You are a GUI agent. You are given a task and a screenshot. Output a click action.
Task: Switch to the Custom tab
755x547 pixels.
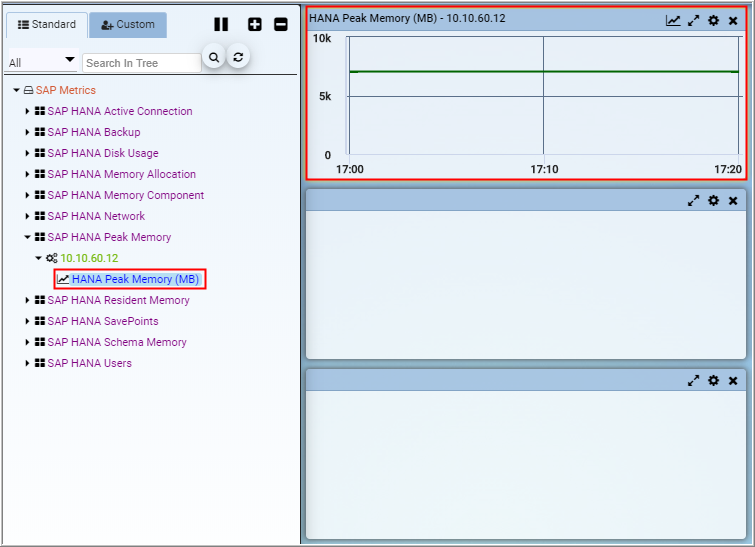click(x=128, y=25)
